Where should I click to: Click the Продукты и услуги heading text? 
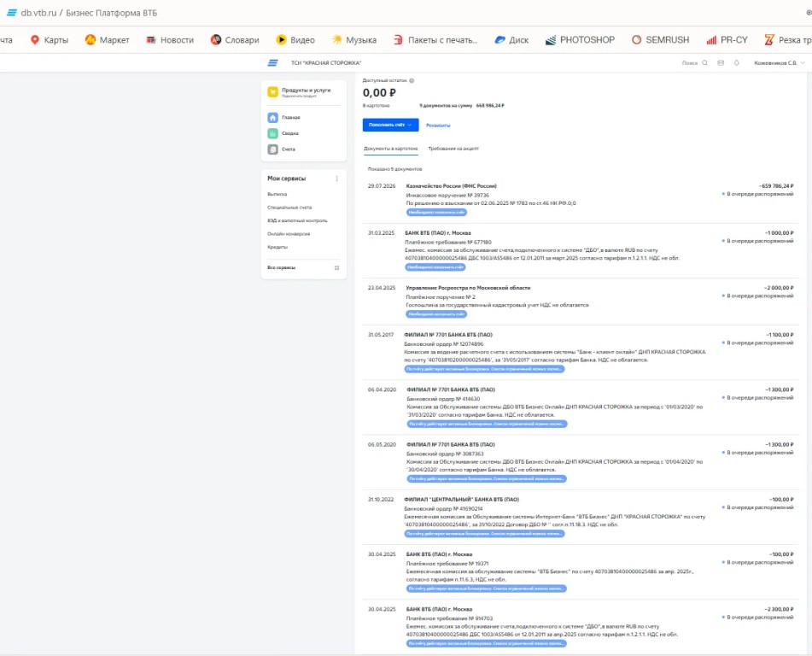click(x=306, y=91)
